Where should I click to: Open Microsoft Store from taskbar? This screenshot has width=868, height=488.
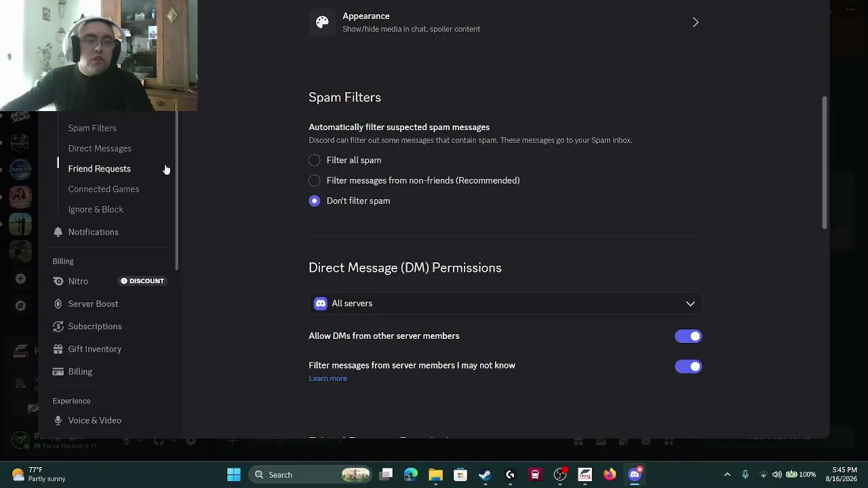[460, 474]
